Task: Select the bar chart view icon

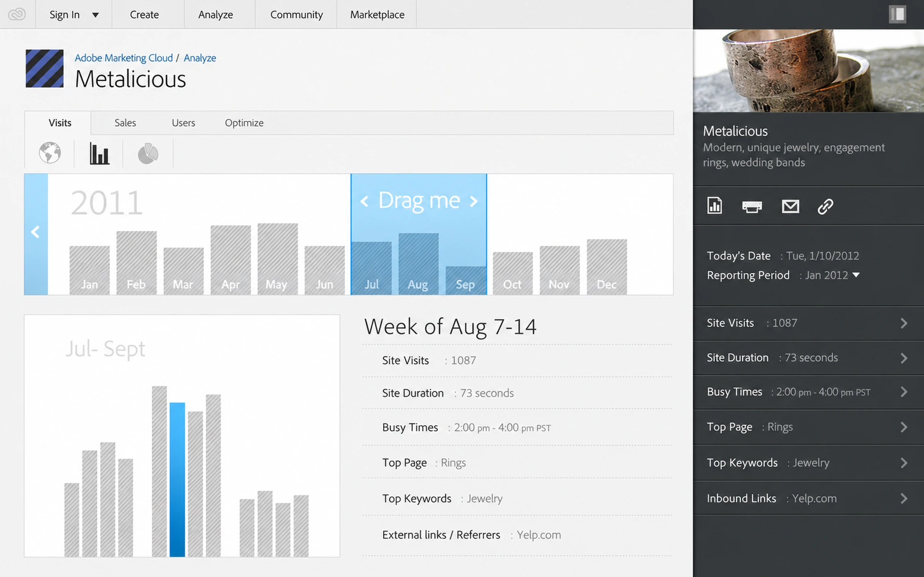Action: [x=99, y=153]
